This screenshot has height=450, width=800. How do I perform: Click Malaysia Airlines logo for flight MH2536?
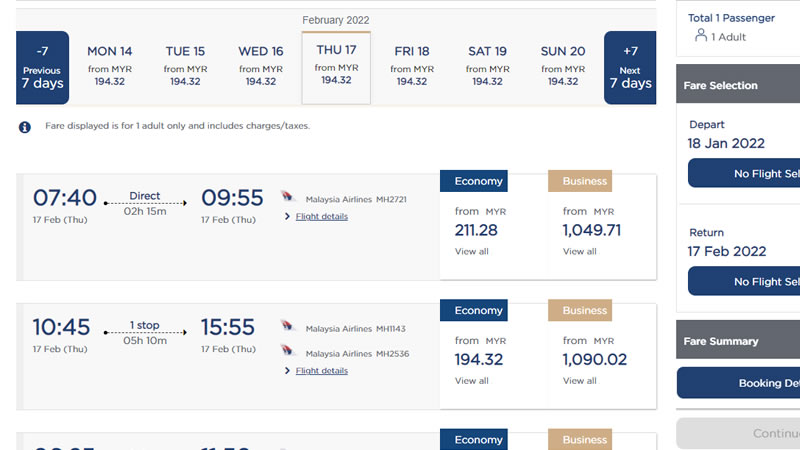(x=287, y=350)
